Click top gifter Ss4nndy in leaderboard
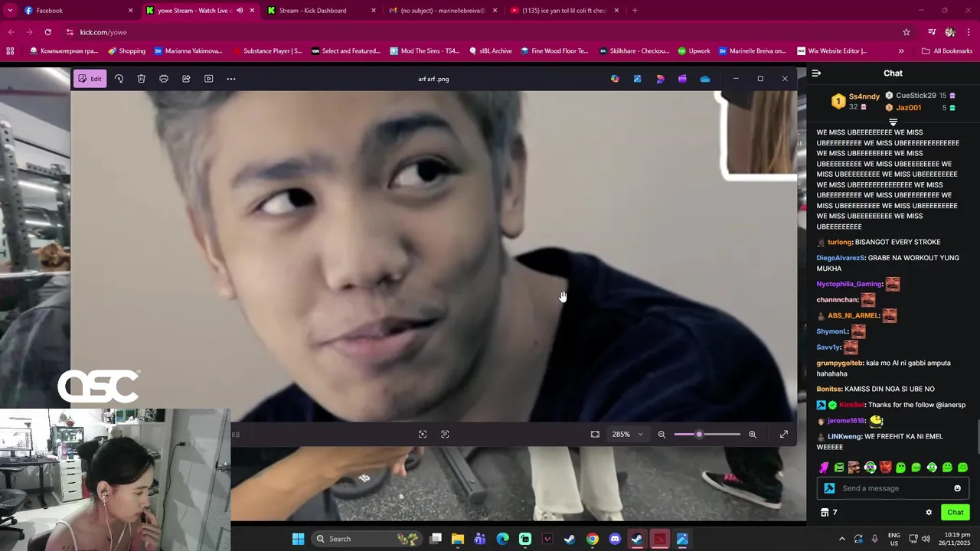This screenshot has height=551, width=980. pyautogui.click(x=864, y=96)
